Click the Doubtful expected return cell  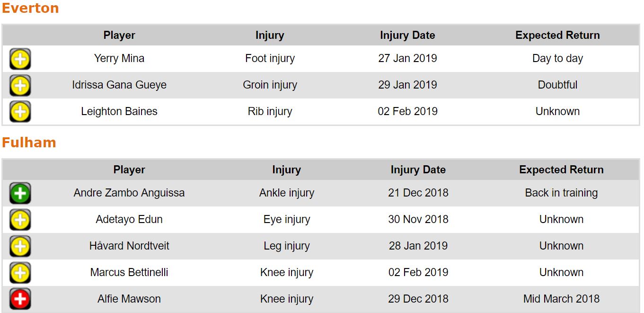click(x=557, y=85)
